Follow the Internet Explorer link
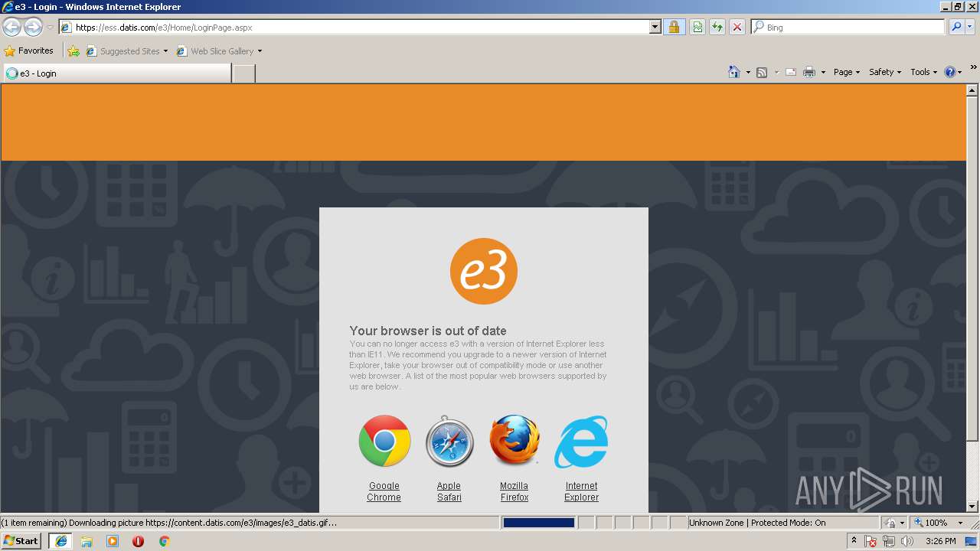The image size is (980, 551). point(581,491)
